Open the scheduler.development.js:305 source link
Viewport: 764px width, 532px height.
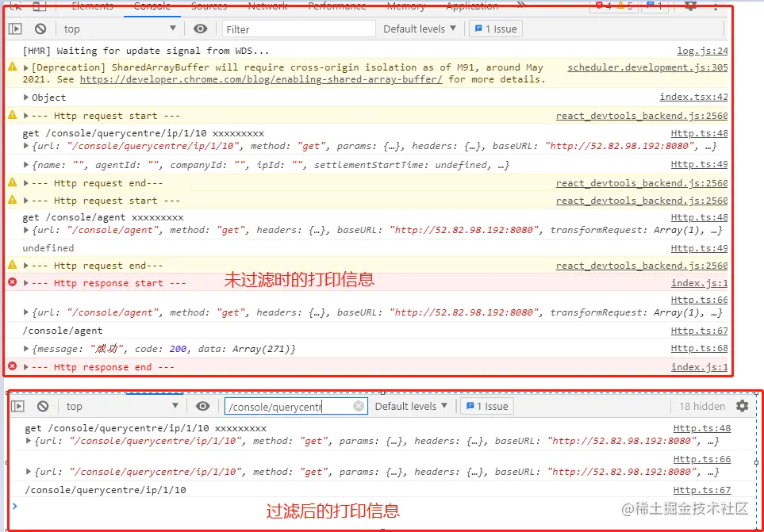[x=647, y=67]
